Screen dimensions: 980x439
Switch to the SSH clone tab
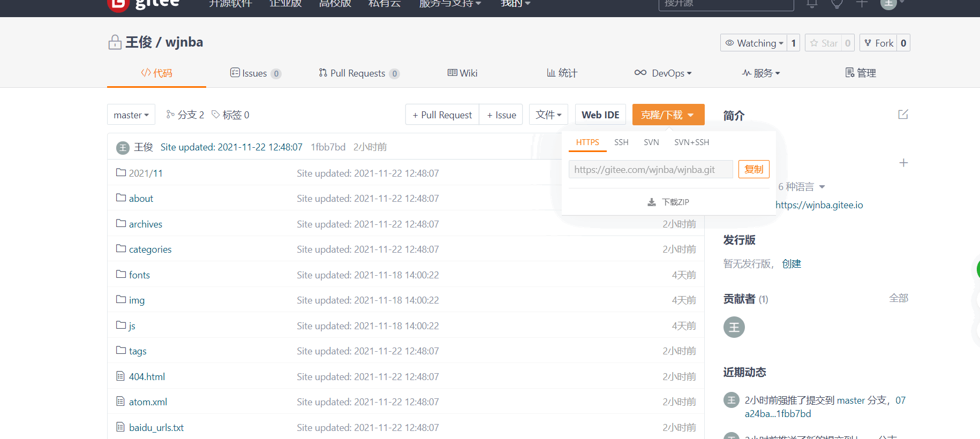click(621, 142)
